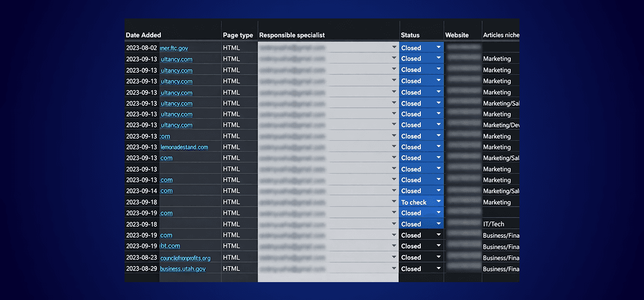Open Status dropdown in the 2023-09-14 row
This screenshot has width=644, height=300.
point(438,190)
